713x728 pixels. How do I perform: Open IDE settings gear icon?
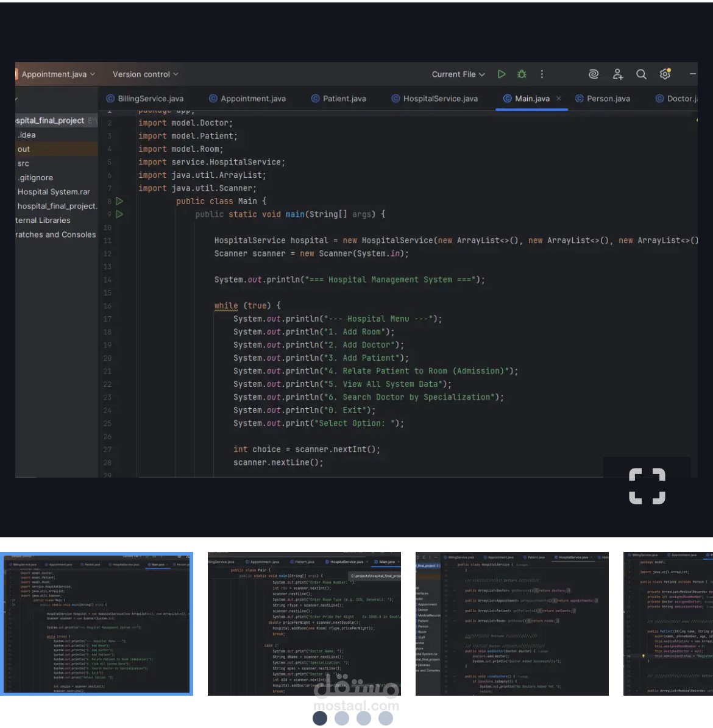pos(665,74)
